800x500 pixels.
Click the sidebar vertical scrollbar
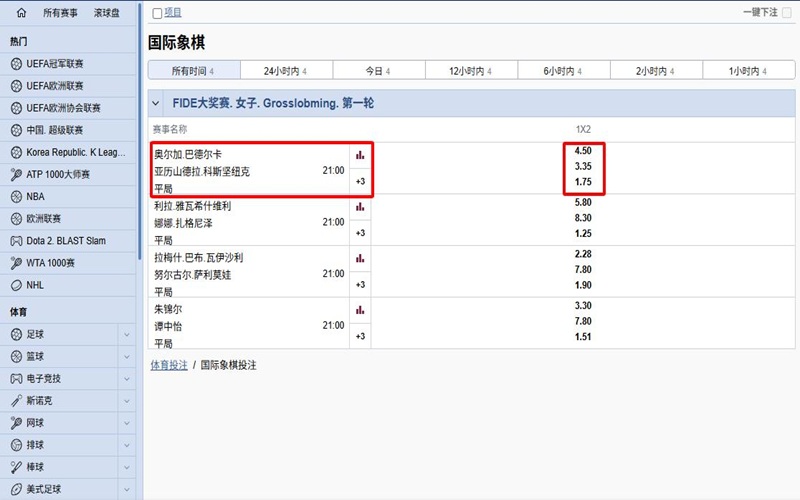[x=139, y=133]
